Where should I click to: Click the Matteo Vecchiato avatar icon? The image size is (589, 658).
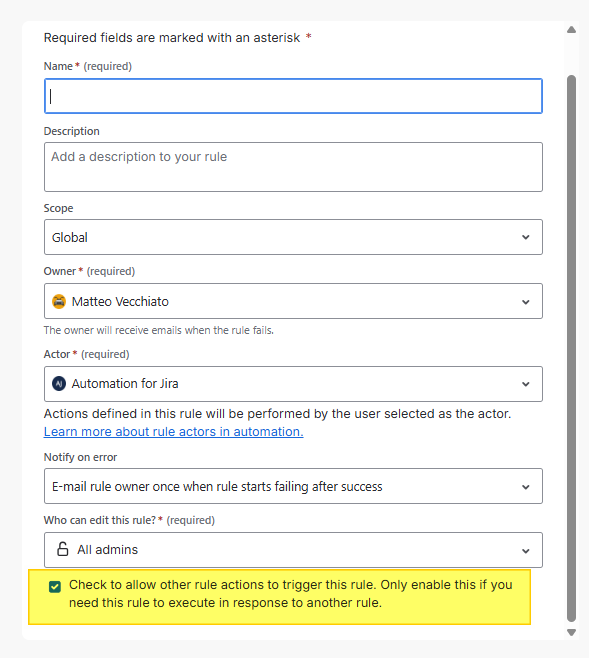click(59, 301)
